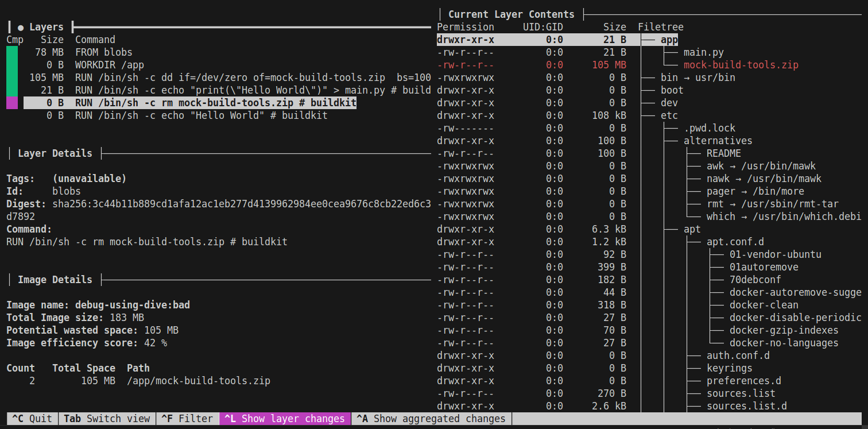Select docker-no-languages file
This screenshot has height=429, width=868.
tap(784, 343)
